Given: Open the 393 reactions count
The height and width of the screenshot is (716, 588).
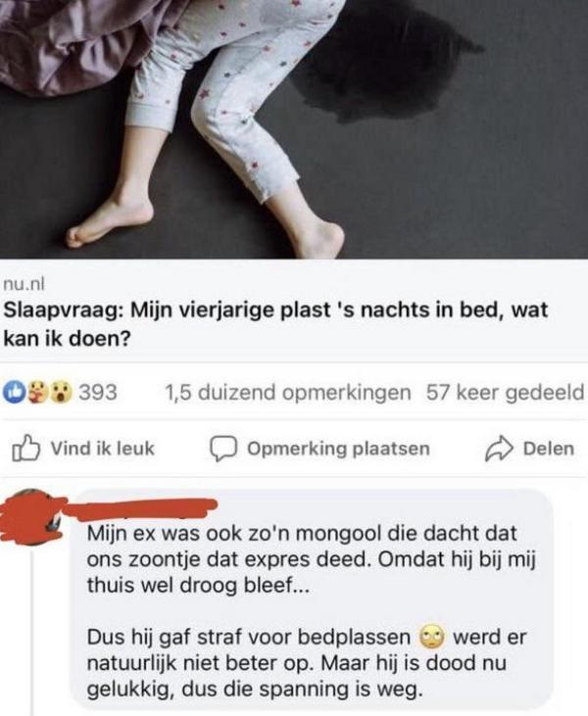Looking at the screenshot, I should [x=98, y=393].
